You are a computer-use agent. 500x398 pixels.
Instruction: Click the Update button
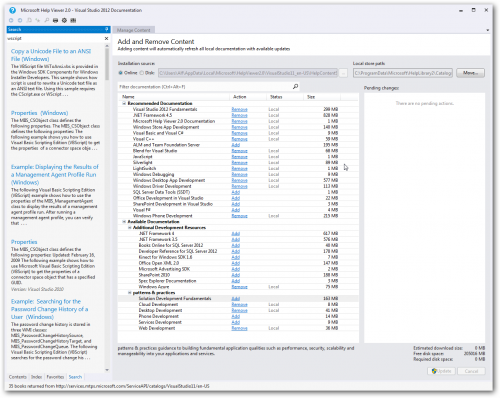point(442,371)
